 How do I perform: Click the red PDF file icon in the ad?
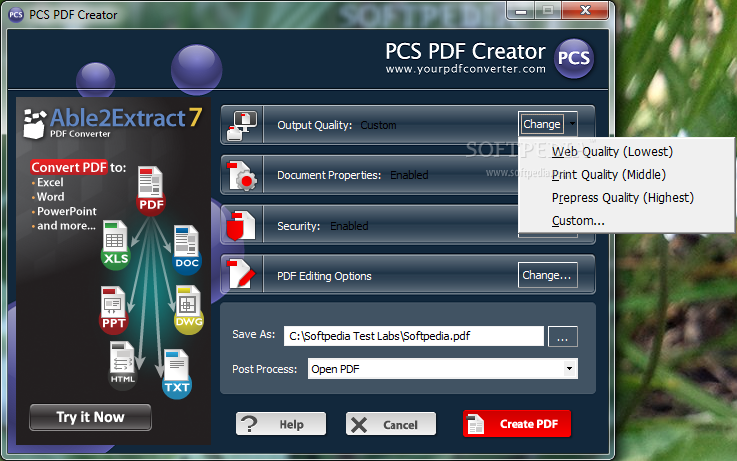(150, 190)
